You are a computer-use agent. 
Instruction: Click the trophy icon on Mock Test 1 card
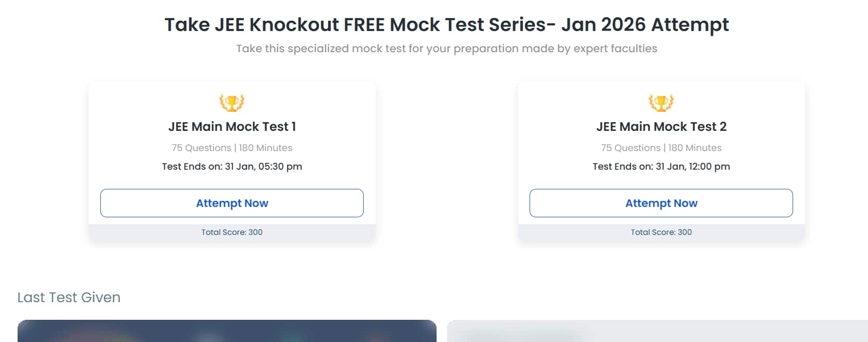click(232, 102)
